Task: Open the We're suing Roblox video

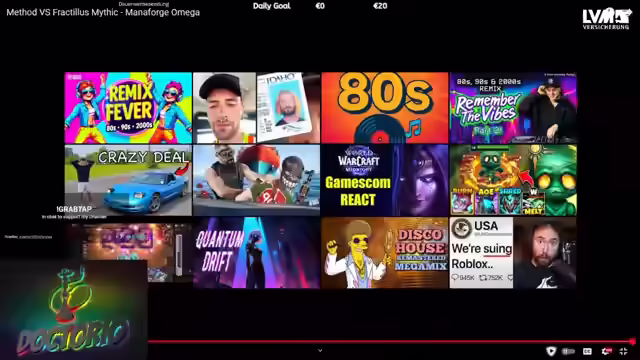Action: (513, 252)
